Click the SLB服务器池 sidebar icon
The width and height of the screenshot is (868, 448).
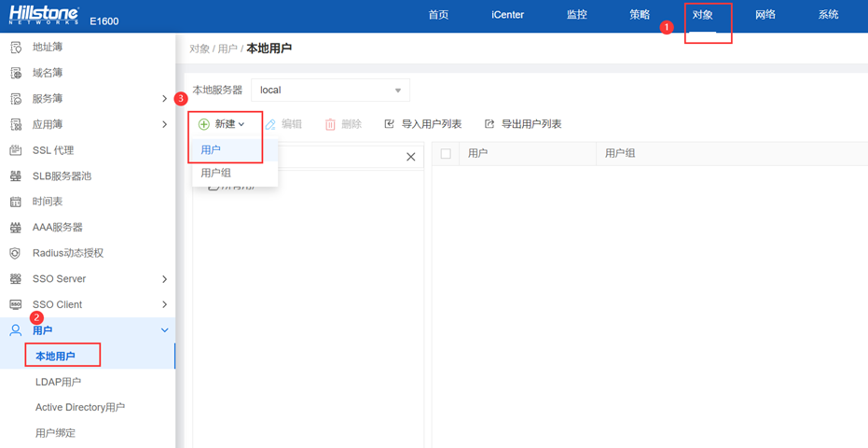(16, 176)
